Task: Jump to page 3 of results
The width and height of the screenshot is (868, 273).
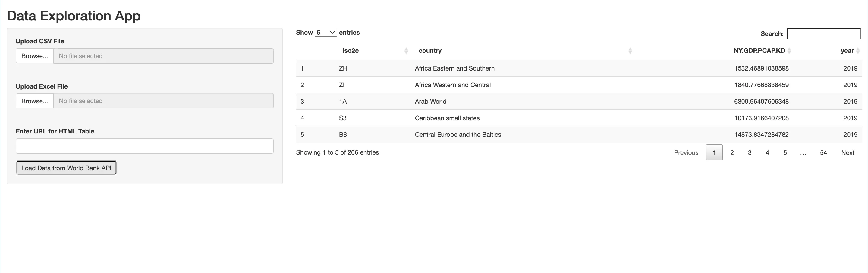Action: coord(750,153)
